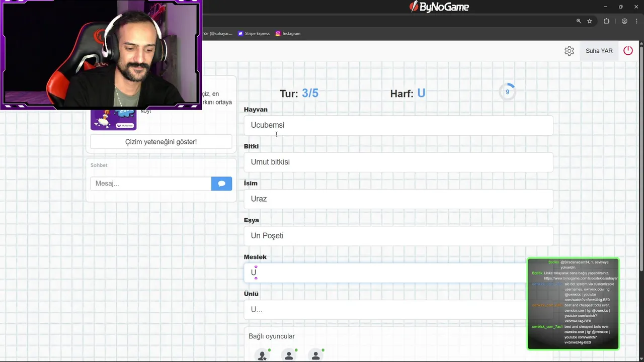The height and width of the screenshot is (362, 644).
Task: Open the browser zoom magnifier icon
Action: point(579,21)
